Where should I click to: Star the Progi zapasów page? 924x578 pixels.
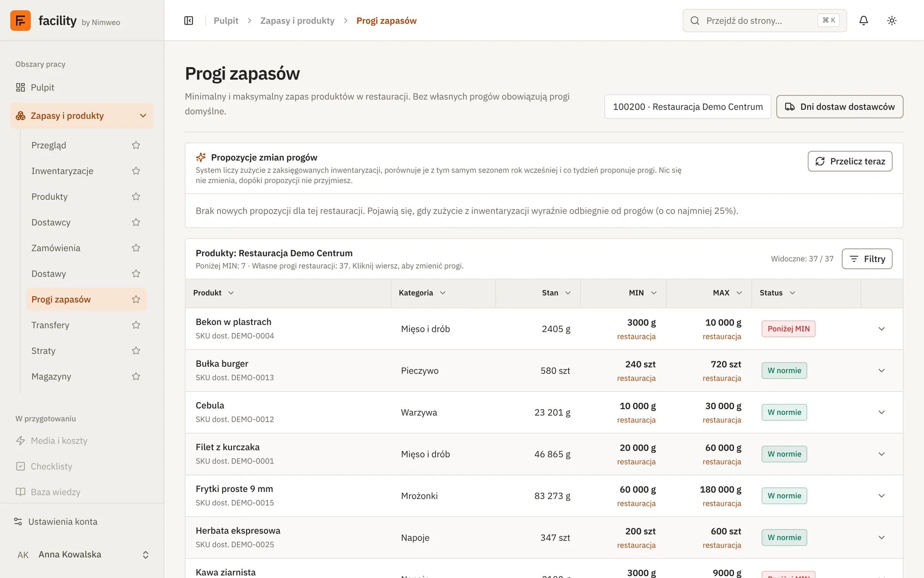[136, 300]
